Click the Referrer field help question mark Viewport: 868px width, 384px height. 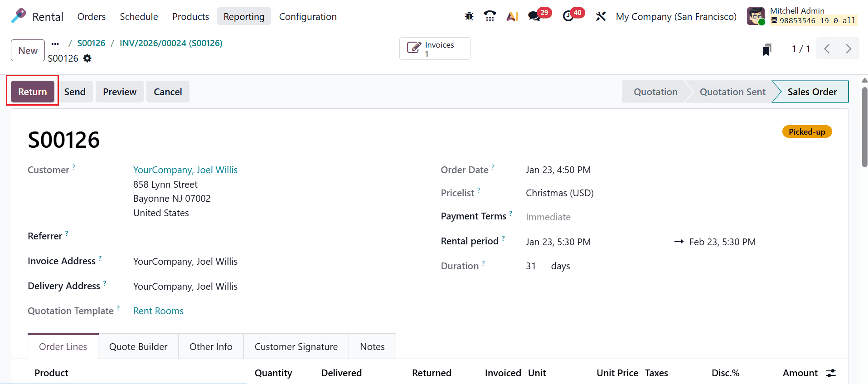coord(67,233)
